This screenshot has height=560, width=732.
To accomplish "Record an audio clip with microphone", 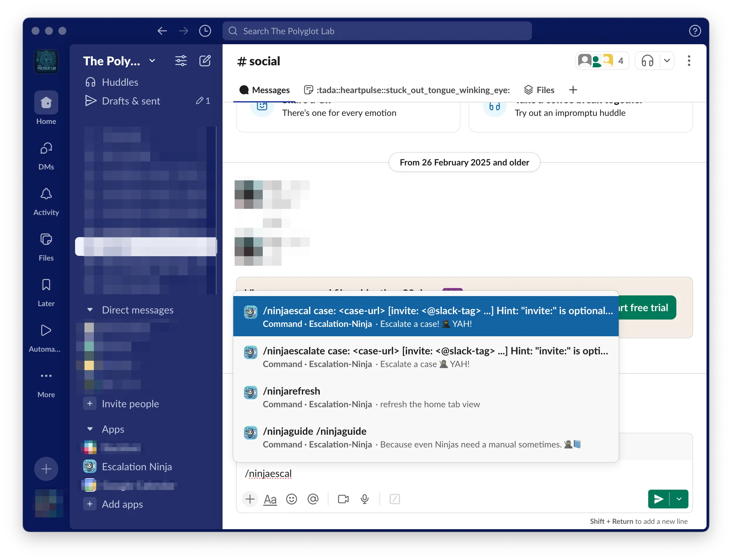I will click(x=365, y=499).
